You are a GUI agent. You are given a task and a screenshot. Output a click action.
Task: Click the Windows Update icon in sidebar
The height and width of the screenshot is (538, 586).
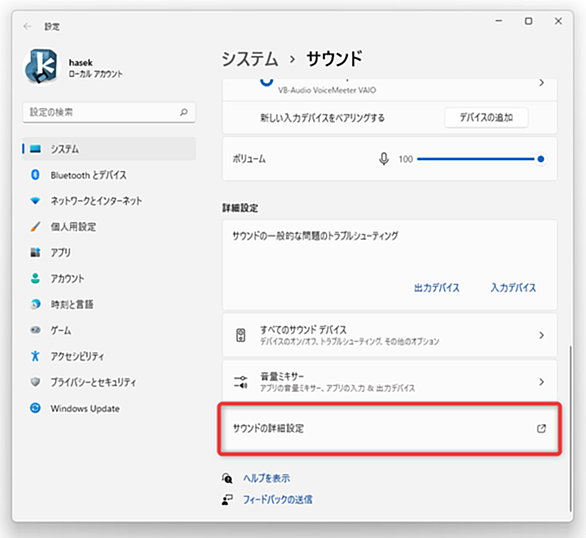click(35, 408)
